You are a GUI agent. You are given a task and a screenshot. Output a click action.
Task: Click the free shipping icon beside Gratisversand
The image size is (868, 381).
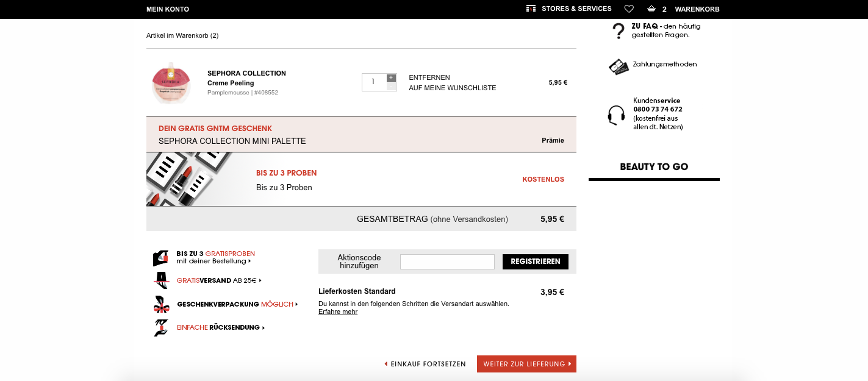pos(160,280)
